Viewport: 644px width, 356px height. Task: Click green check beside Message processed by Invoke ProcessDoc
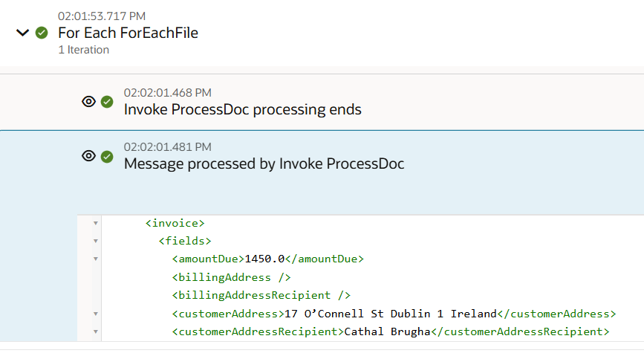(107, 157)
